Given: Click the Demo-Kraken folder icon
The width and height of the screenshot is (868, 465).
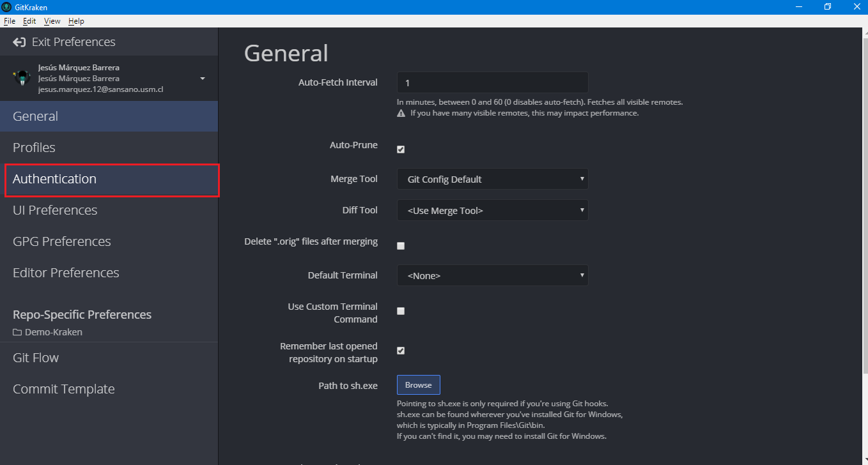Looking at the screenshot, I should (17, 332).
